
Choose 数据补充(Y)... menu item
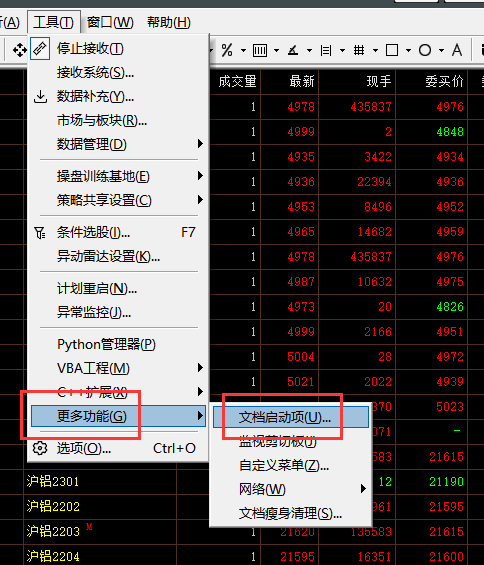(x=118, y=97)
